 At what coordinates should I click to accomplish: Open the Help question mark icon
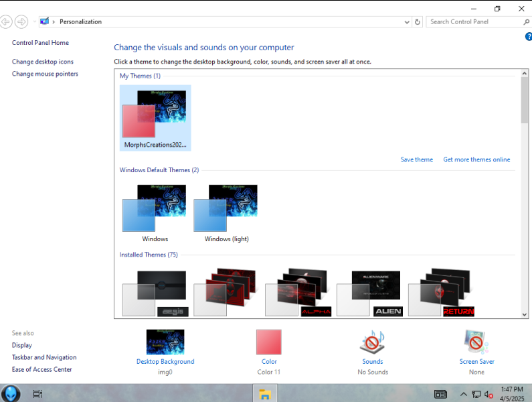point(528,36)
